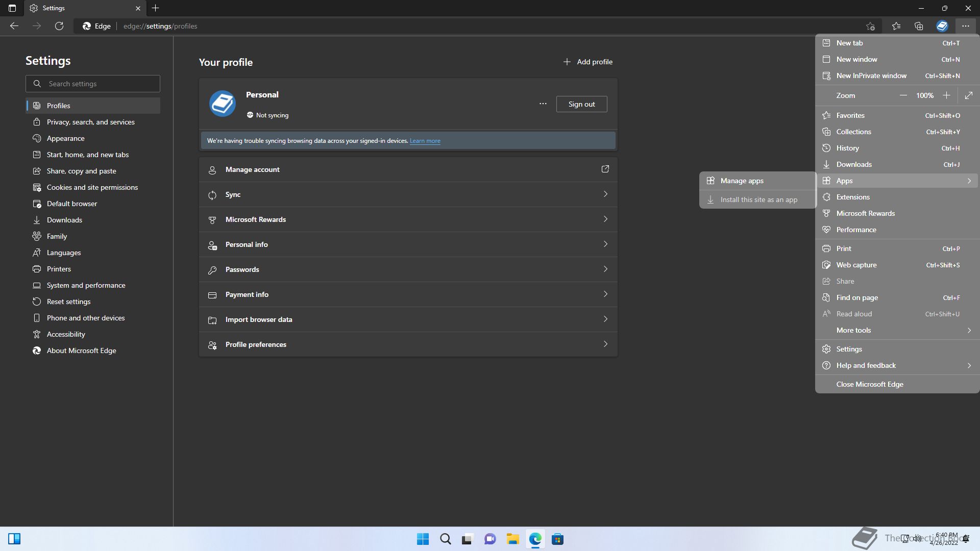The width and height of the screenshot is (980, 551).
Task: Zoom in with the plus button
Action: (x=946, y=95)
